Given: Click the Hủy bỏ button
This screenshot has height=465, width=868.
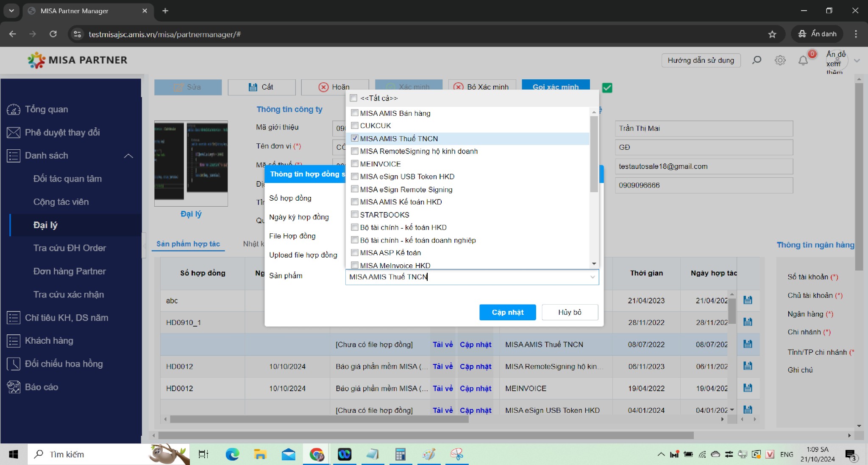Looking at the screenshot, I should [569, 312].
